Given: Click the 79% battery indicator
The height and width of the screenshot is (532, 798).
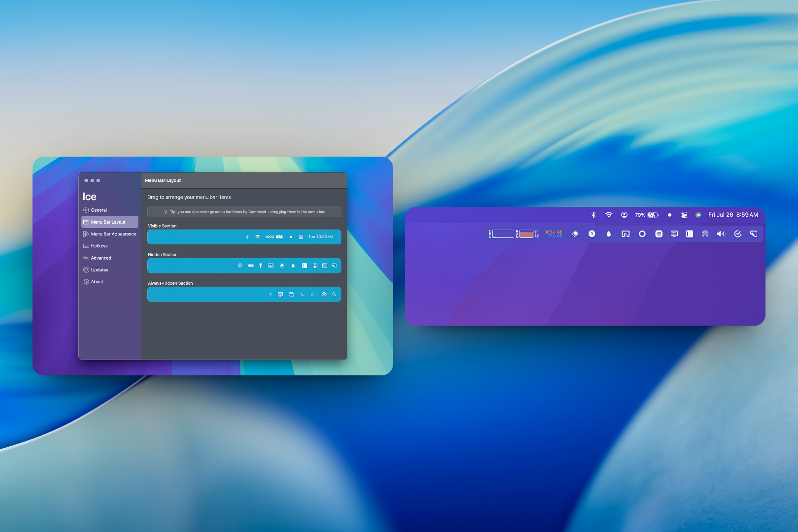Looking at the screenshot, I should tap(646, 215).
